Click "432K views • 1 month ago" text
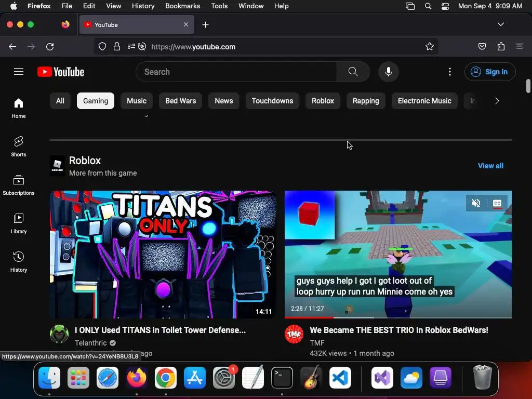This screenshot has width=532, height=399. click(x=352, y=353)
